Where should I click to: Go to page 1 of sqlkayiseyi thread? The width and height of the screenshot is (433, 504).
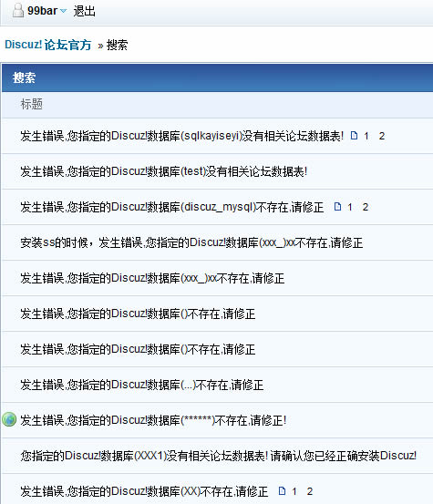pos(366,136)
